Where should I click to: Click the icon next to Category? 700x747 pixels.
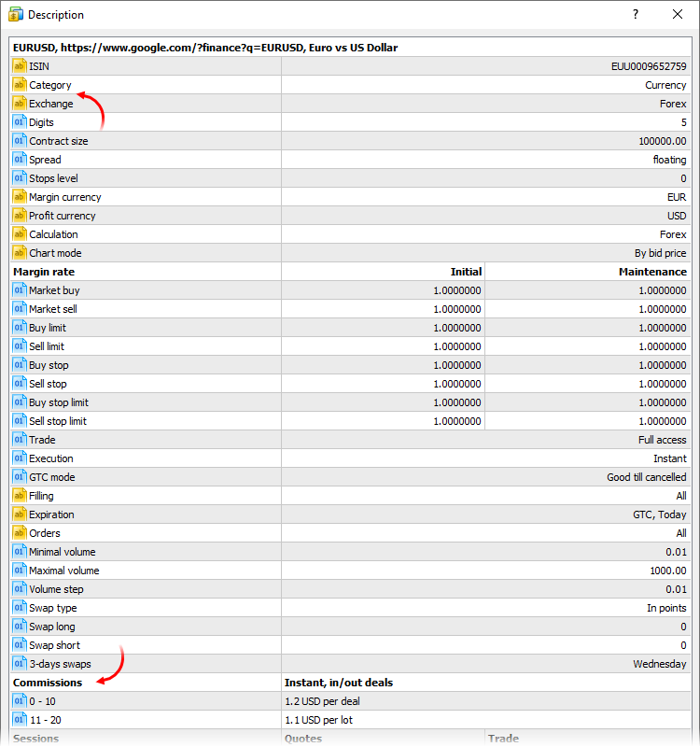tap(20, 85)
